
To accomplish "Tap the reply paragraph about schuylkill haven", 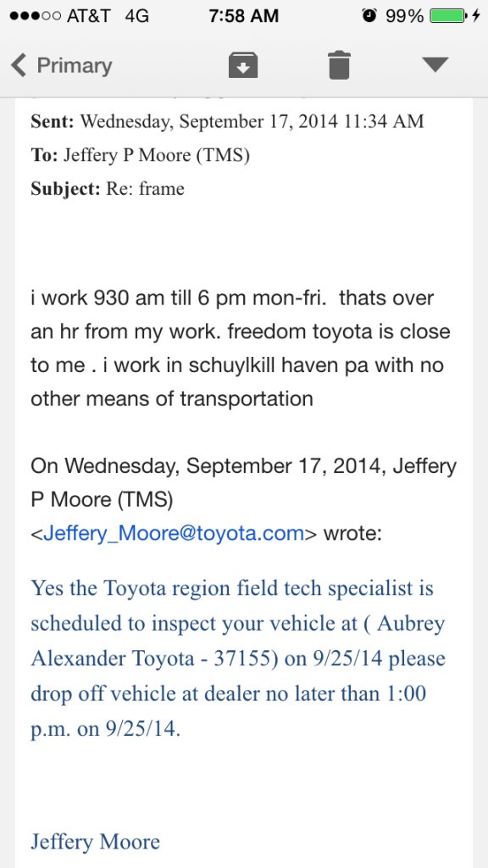I will click(x=241, y=348).
